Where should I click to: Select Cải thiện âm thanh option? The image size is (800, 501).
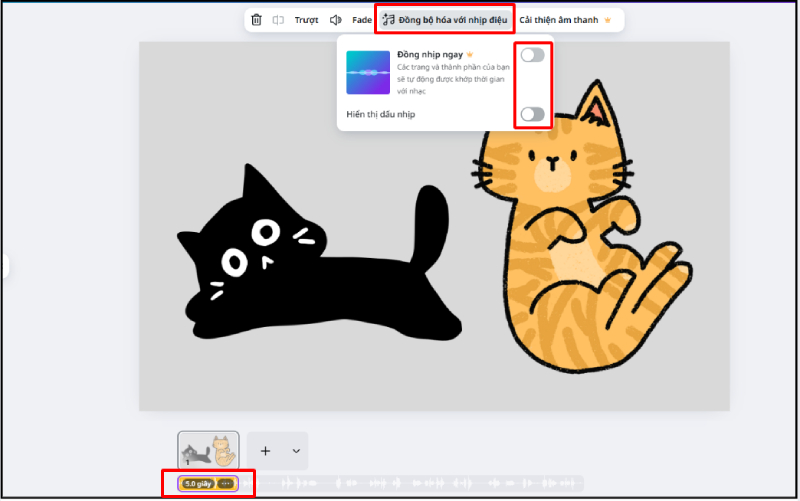pyautogui.click(x=558, y=20)
